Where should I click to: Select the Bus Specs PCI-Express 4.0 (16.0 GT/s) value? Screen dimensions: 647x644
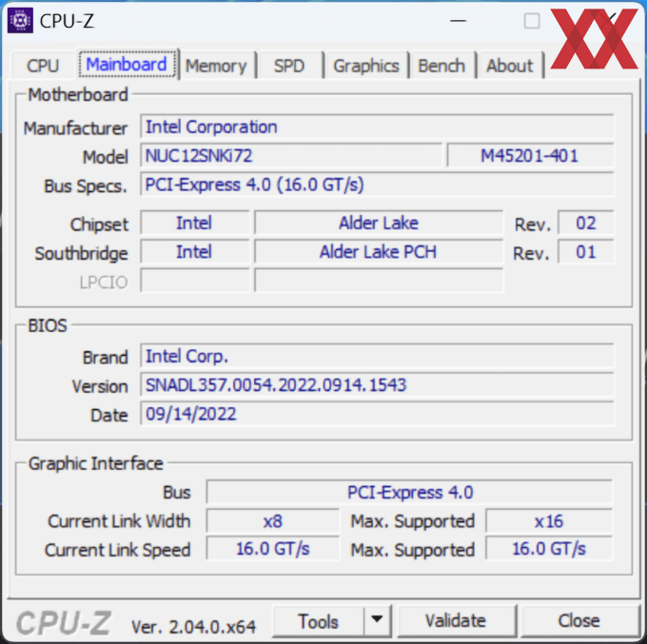(x=377, y=185)
